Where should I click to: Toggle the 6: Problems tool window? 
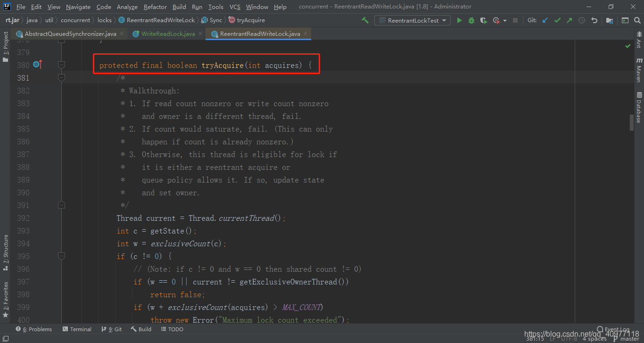click(x=33, y=329)
